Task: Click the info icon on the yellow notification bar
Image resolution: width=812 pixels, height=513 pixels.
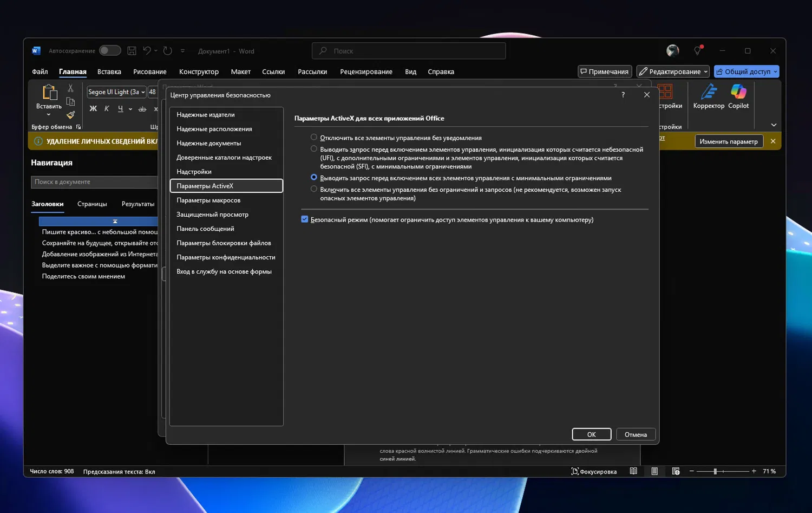Action: pyautogui.click(x=38, y=141)
